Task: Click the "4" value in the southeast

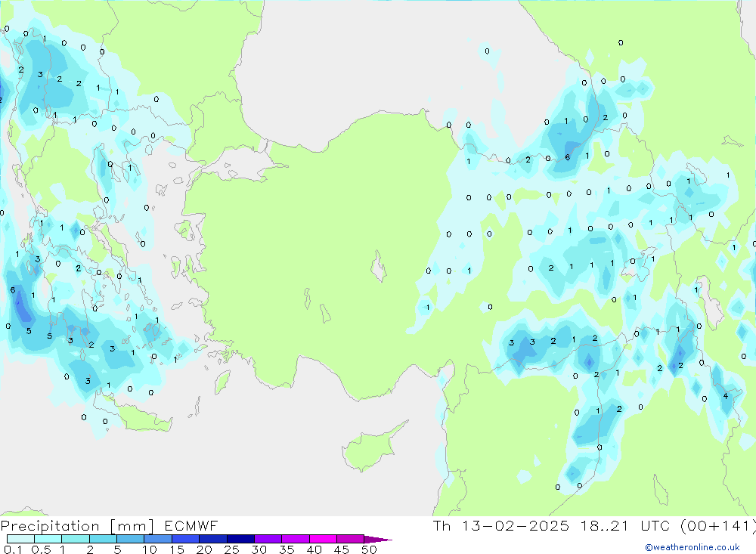Action: [x=726, y=396]
